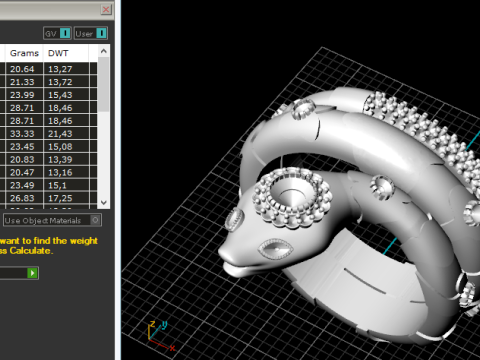Select the 23.49 grams cell
The image size is (480, 360).
pyautogui.click(x=24, y=185)
